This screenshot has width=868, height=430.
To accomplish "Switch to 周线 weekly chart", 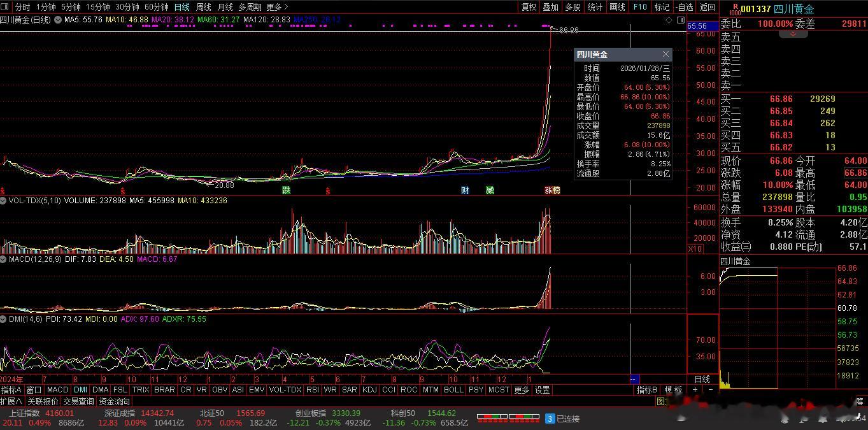I will pos(203,7).
